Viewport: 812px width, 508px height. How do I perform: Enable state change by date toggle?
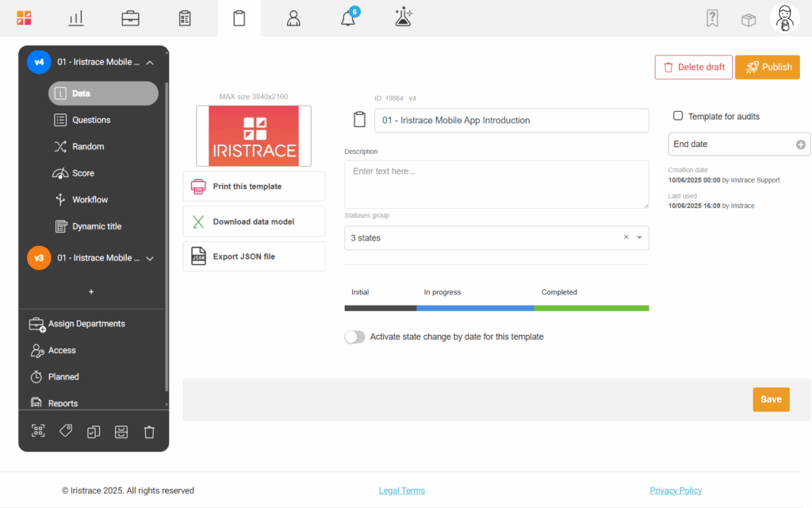click(354, 337)
